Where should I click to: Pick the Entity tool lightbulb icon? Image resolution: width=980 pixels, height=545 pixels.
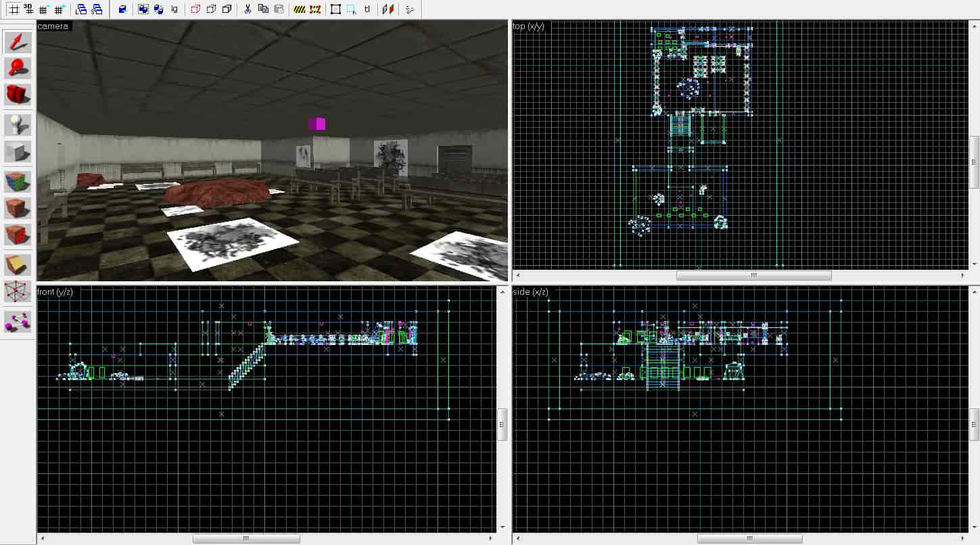click(18, 125)
